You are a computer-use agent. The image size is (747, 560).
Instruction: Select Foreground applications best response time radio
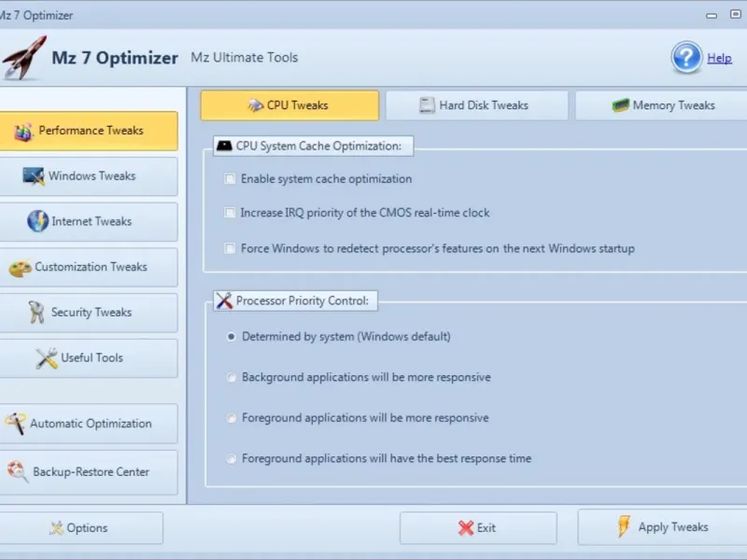pos(231,458)
